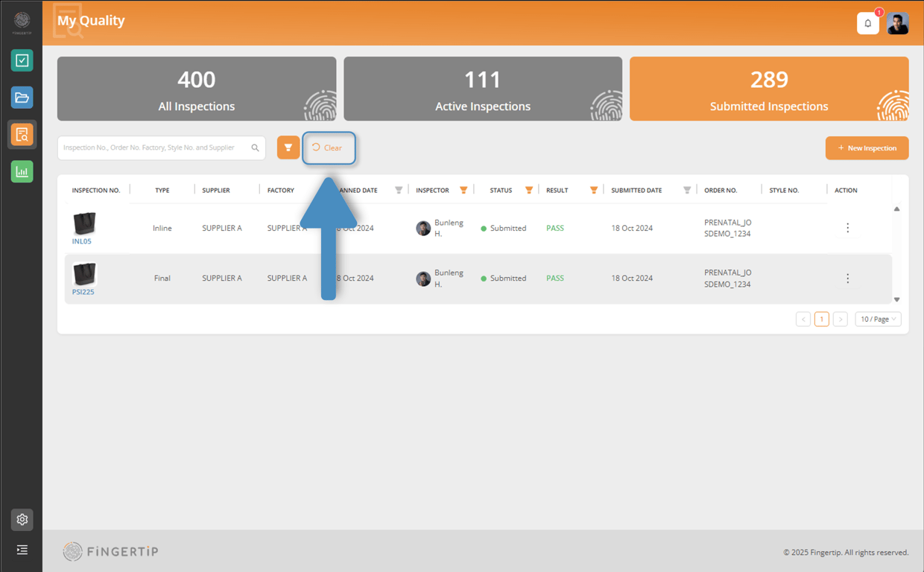Viewport: 924px width, 572px height.
Task: Open the notification bell
Action: click(x=868, y=23)
